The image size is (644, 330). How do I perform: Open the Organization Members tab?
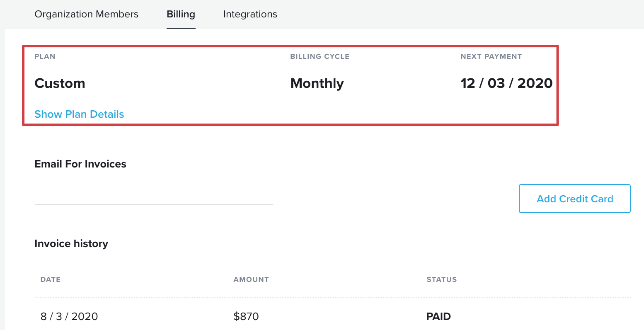(x=86, y=14)
